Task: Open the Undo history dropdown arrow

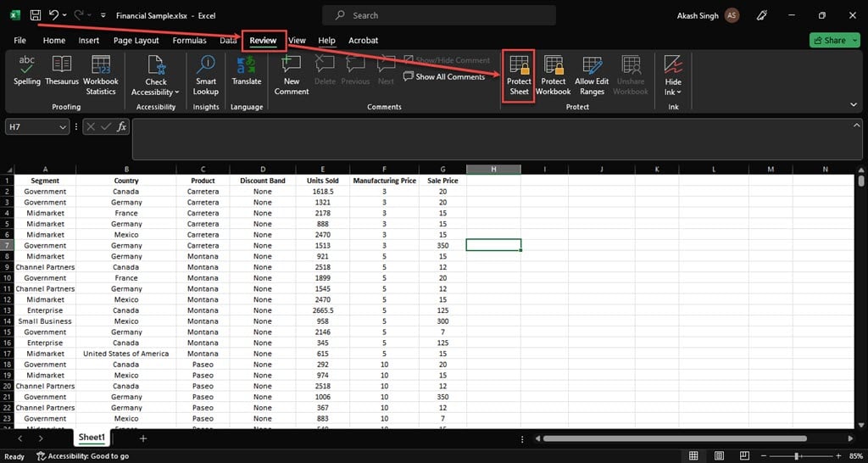Action: point(64,15)
